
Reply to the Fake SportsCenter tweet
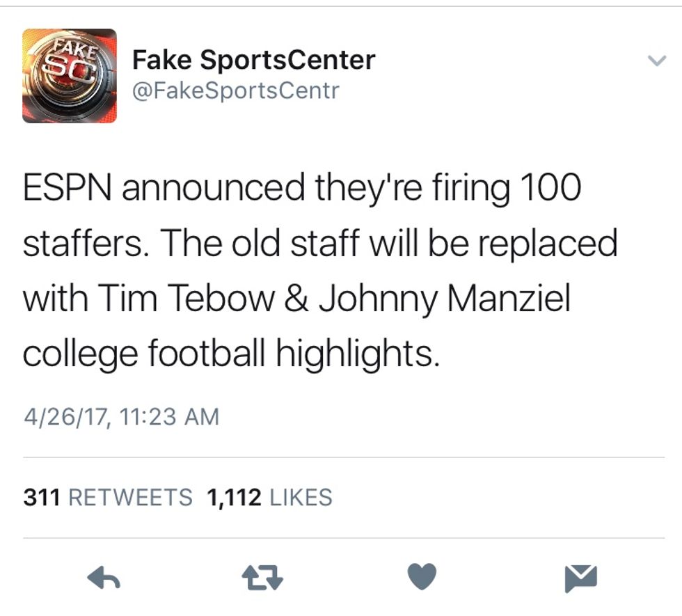pos(104,577)
